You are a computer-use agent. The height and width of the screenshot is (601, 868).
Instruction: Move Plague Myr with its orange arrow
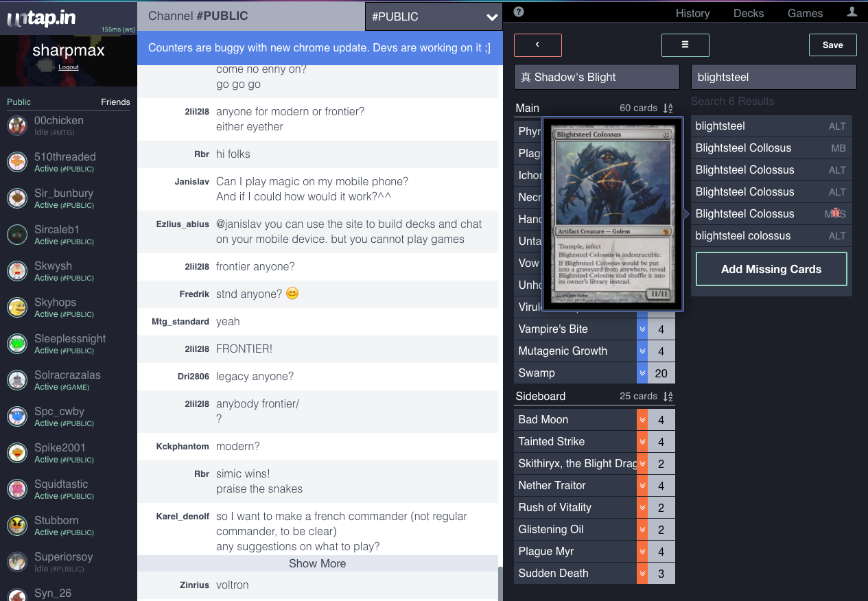(x=642, y=552)
